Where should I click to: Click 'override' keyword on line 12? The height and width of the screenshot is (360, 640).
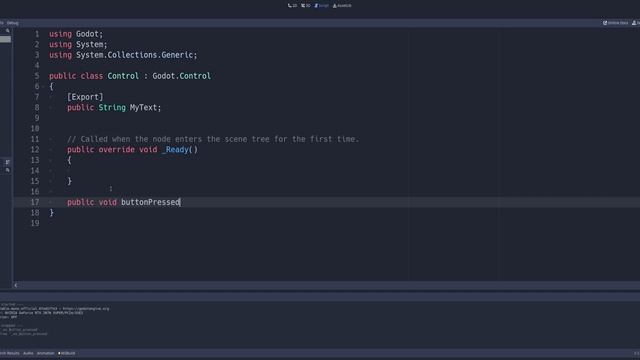click(116, 149)
